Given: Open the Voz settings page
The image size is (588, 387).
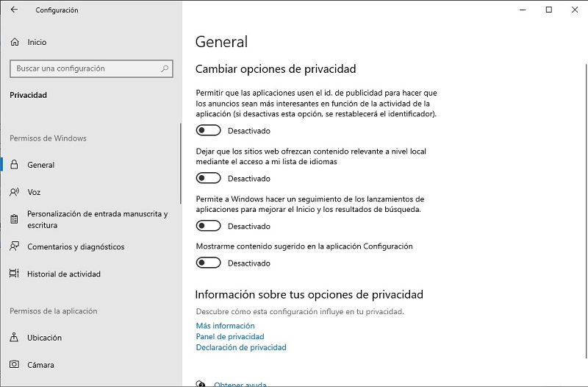Looking at the screenshot, I should pos(34,193).
